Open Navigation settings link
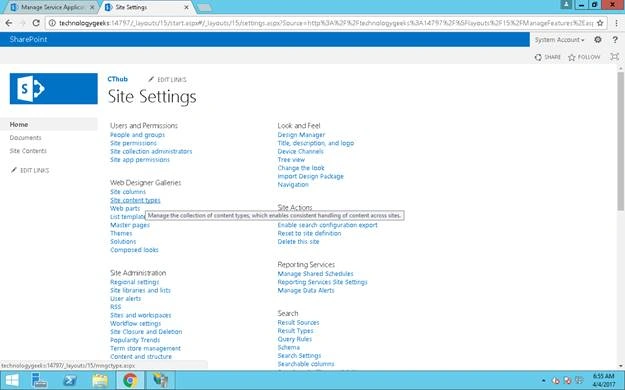The width and height of the screenshot is (625, 390). pos(293,185)
